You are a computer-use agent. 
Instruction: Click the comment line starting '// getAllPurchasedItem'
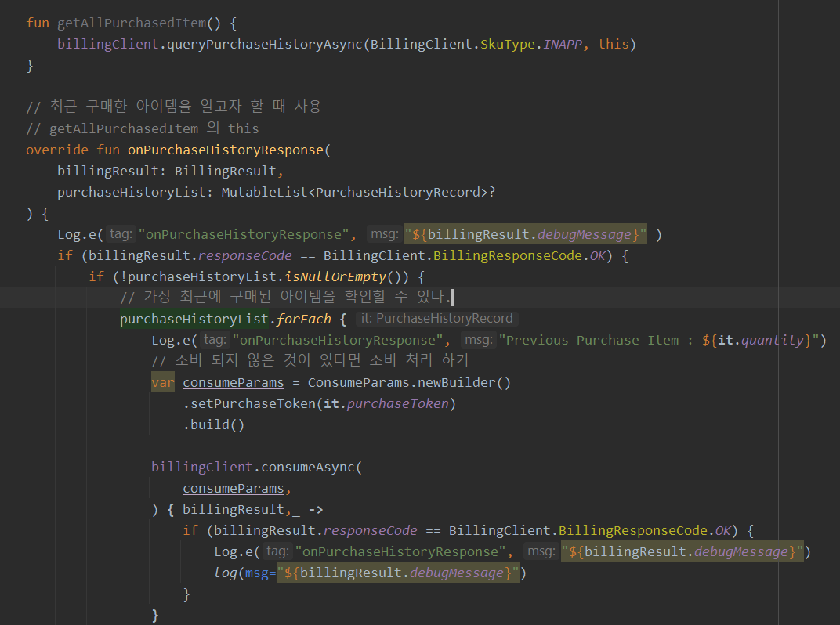(143, 128)
